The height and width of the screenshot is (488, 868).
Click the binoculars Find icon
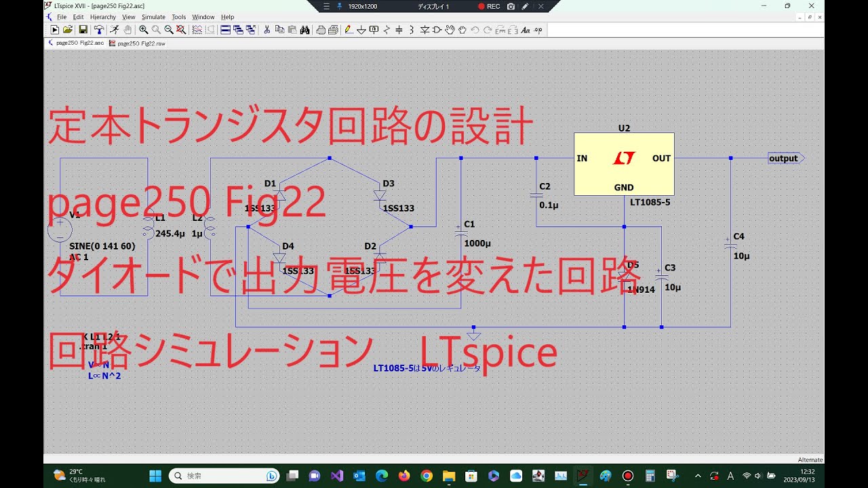[x=304, y=30]
